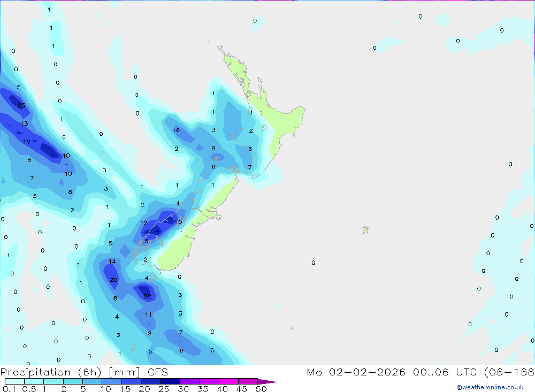This screenshot has height=392, width=535.
Task: Click the legend label '0.1'
Action: pos(9,389)
